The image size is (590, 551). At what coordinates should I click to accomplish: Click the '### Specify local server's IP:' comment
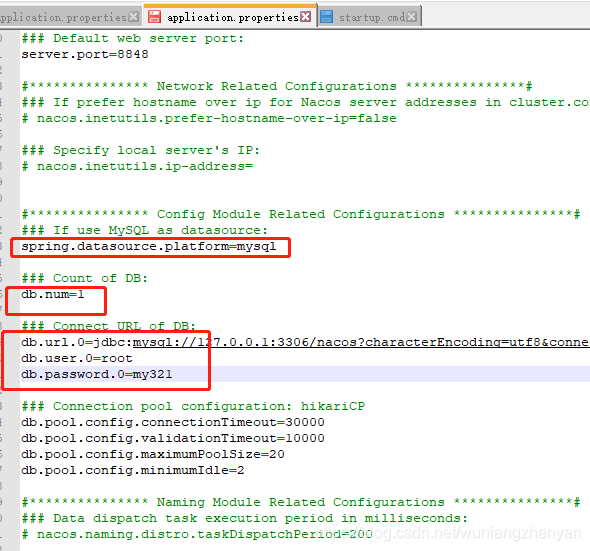(141, 150)
